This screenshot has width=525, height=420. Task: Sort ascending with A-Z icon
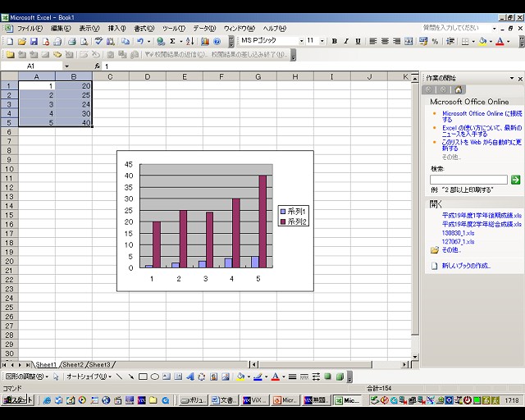click(x=189, y=42)
